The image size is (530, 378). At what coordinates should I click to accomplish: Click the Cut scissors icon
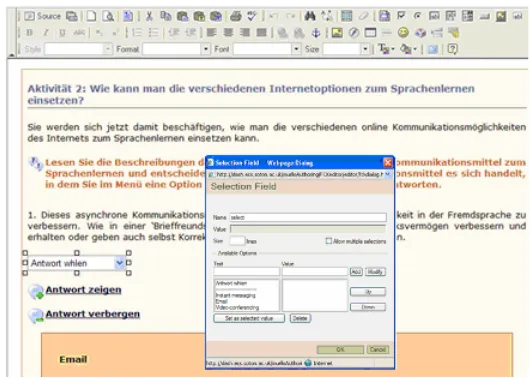149,16
